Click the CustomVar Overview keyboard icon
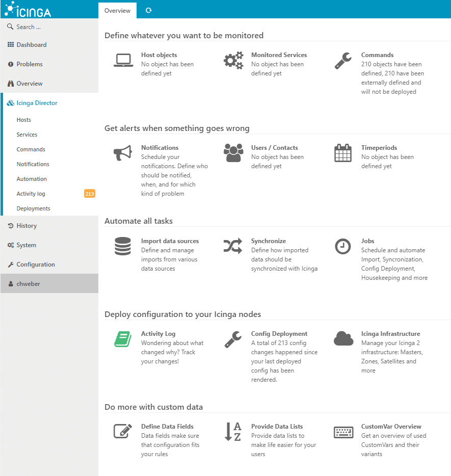The image size is (451, 476). [343, 432]
